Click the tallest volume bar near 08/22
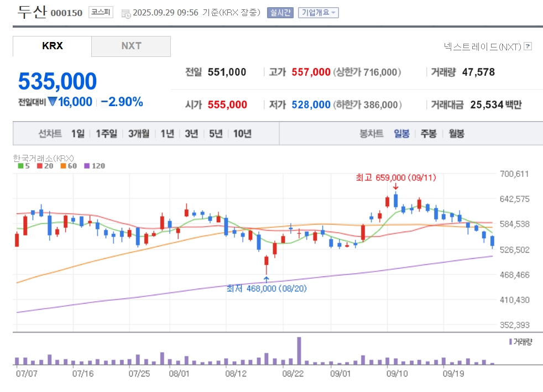 pyautogui.click(x=299, y=351)
